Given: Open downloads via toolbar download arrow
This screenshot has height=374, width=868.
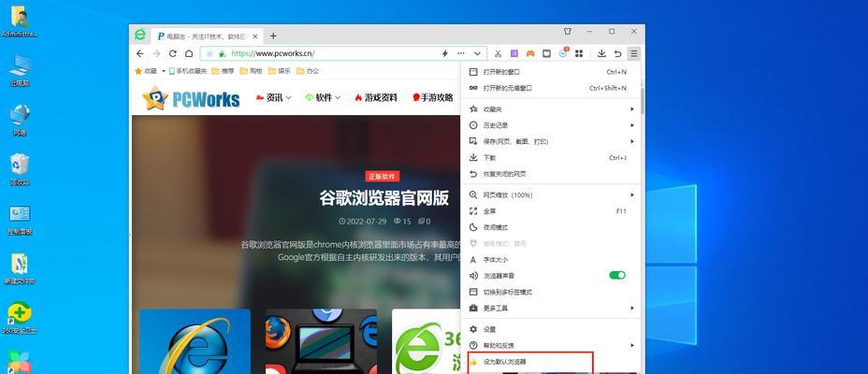Looking at the screenshot, I should click(601, 53).
